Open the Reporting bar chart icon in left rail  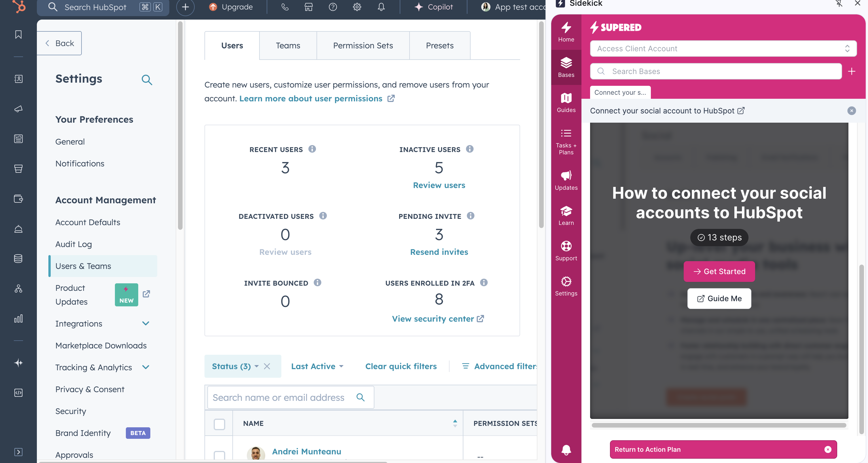[18, 318]
